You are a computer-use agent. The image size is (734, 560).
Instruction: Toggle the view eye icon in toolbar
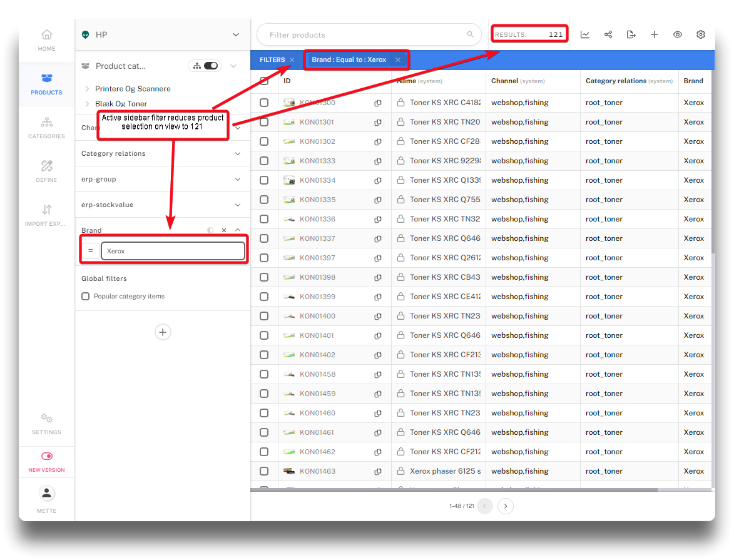pos(678,35)
